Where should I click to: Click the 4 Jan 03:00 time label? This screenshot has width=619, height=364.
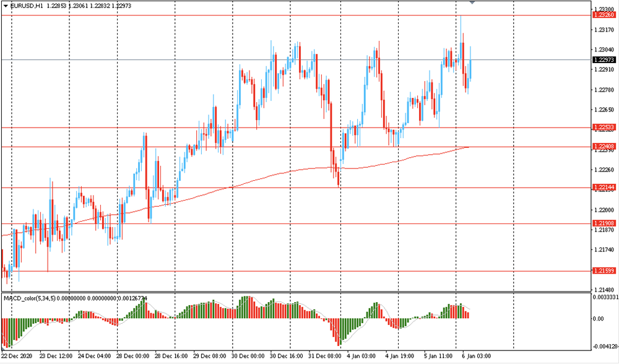click(x=361, y=356)
